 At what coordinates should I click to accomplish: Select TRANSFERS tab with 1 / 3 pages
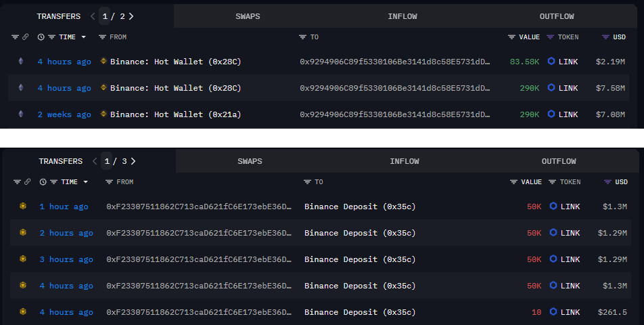(61, 161)
